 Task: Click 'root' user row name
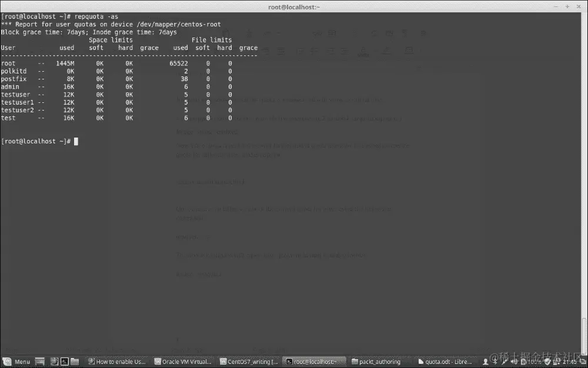coord(8,63)
